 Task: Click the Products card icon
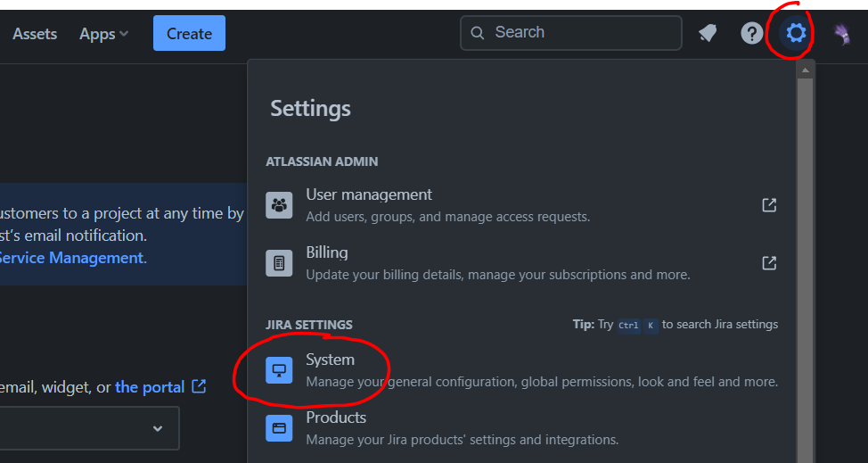click(x=279, y=428)
